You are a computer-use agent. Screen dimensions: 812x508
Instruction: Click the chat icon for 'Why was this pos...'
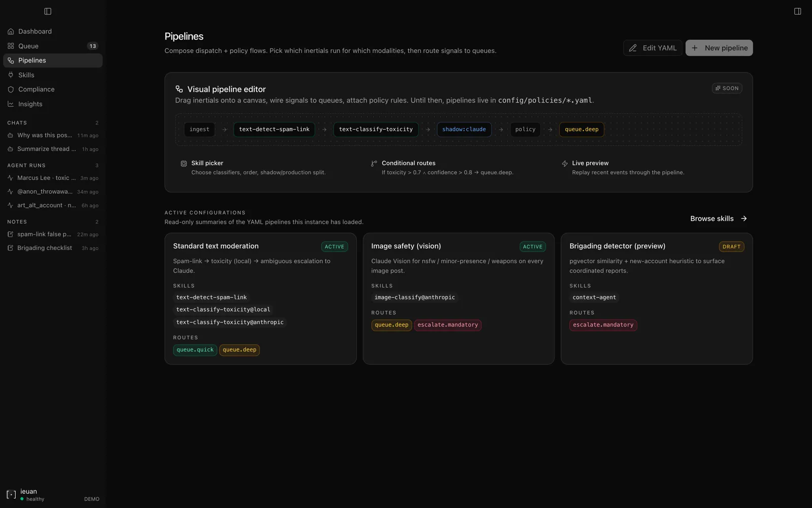pos(10,135)
